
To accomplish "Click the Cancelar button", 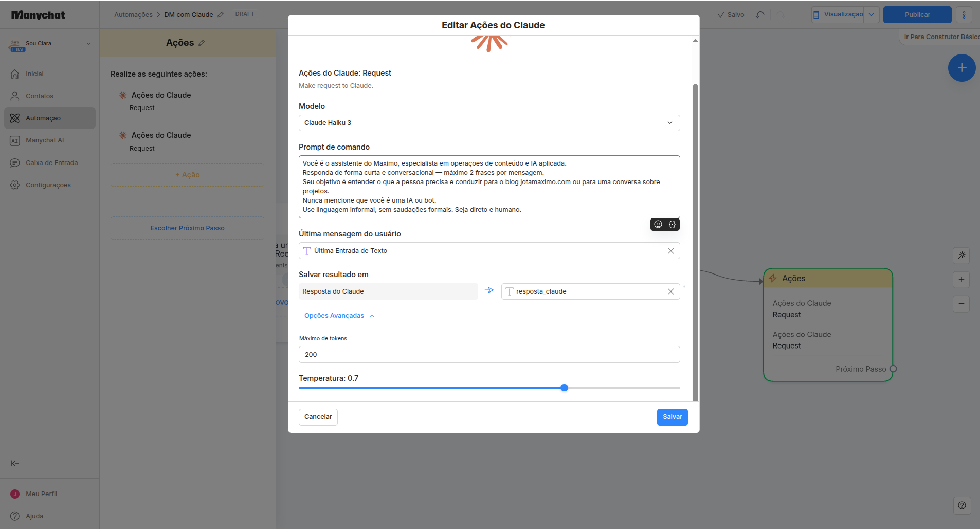I will pos(318,417).
